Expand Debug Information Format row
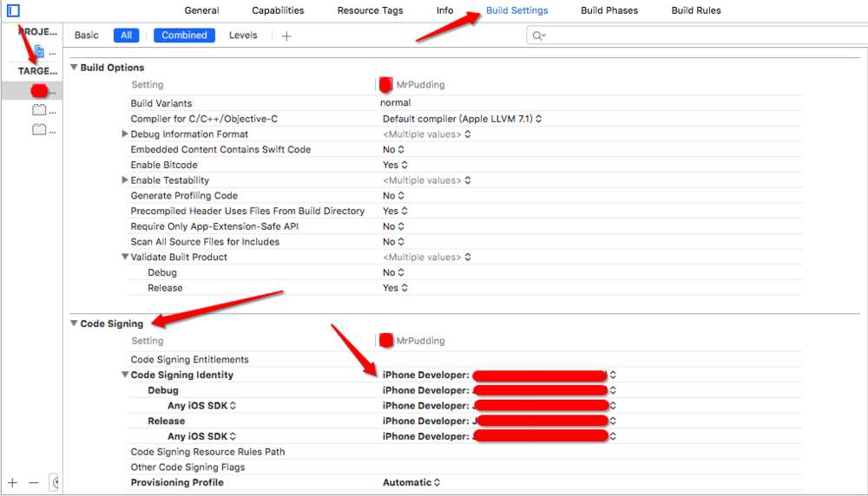This screenshot has height=496, width=868. point(124,134)
